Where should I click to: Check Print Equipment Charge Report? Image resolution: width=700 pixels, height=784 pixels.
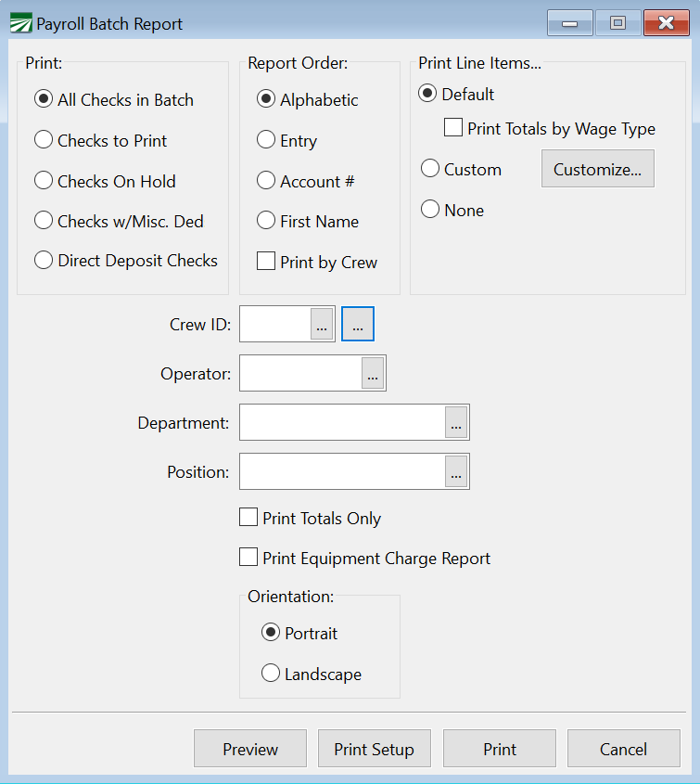248,558
